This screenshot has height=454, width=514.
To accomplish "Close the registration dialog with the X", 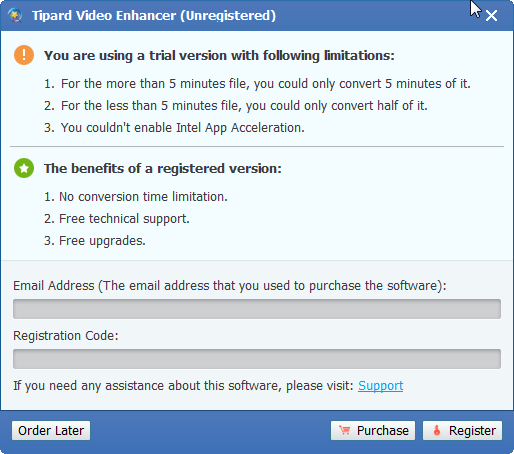I will pos(491,16).
